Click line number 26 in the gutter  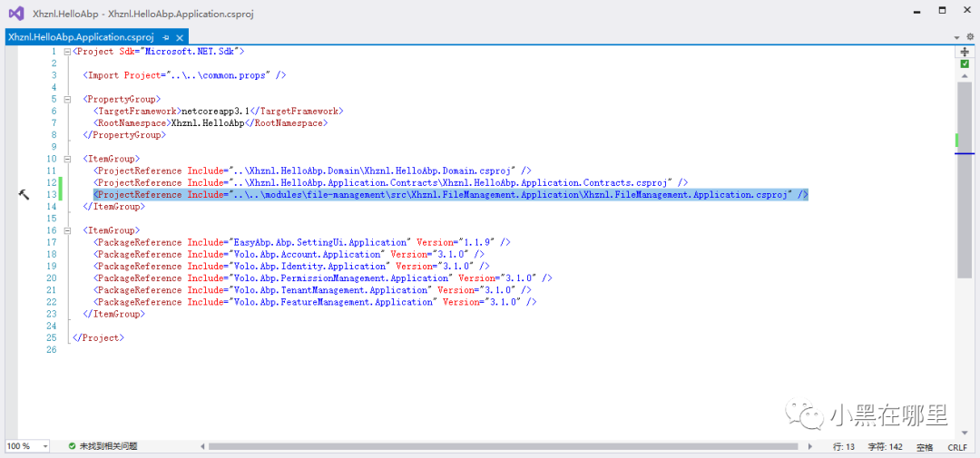point(51,350)
